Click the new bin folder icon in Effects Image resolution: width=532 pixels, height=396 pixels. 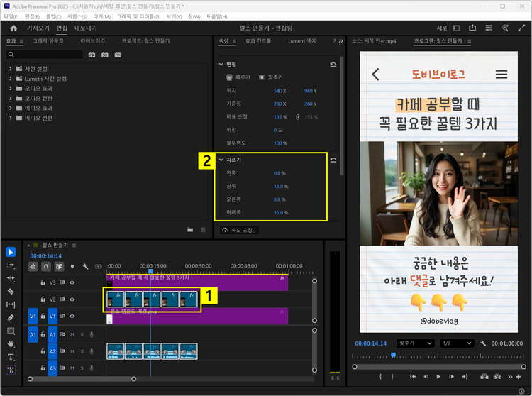click(190, 230)
